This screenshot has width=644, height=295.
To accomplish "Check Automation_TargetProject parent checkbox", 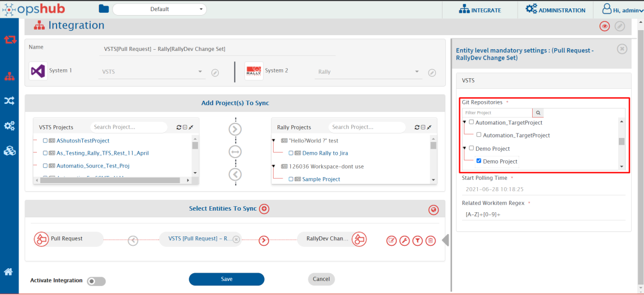I will [471, 122].
